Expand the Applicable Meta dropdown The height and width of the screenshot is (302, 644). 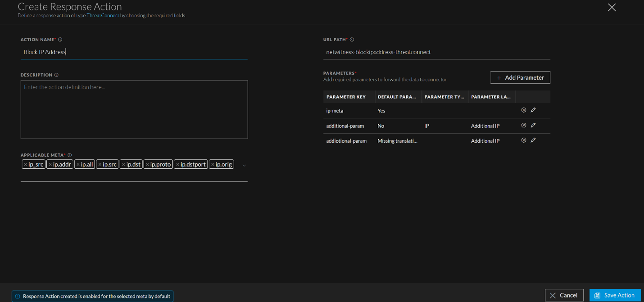pyautogui.click(x=244, y=165)
